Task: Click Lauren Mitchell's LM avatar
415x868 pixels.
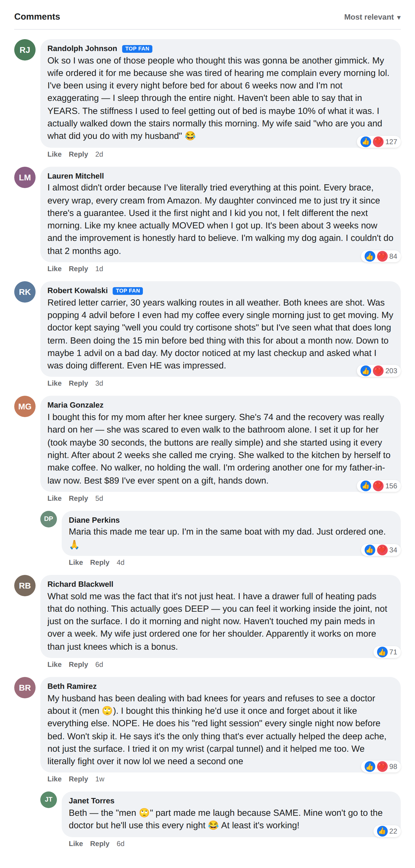Action: [25, 177]
